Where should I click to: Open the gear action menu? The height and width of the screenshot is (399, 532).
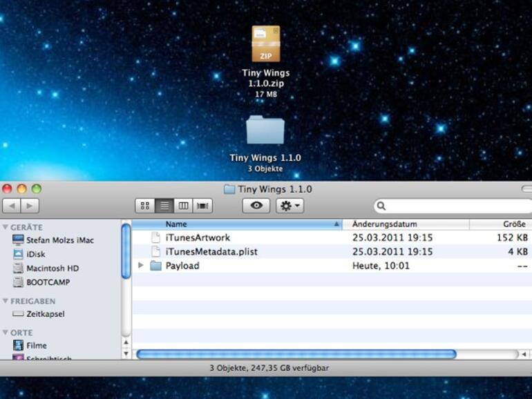coord(289,206)
